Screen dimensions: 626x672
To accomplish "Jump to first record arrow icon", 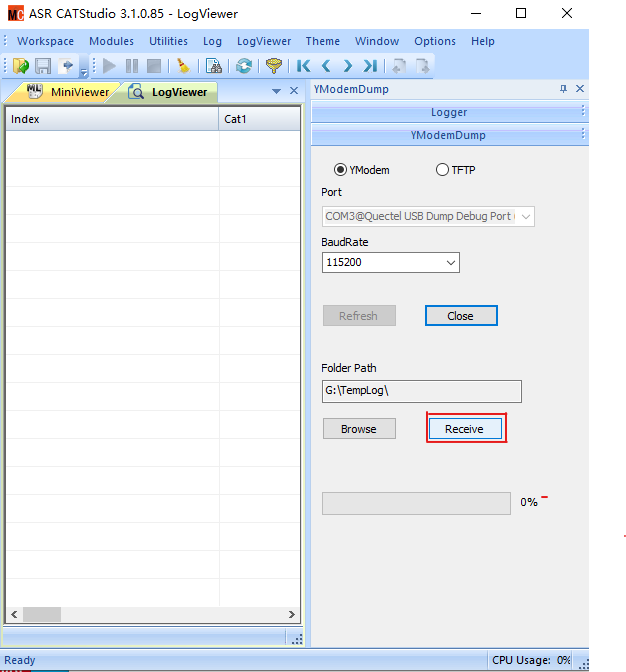I will 304,66.
